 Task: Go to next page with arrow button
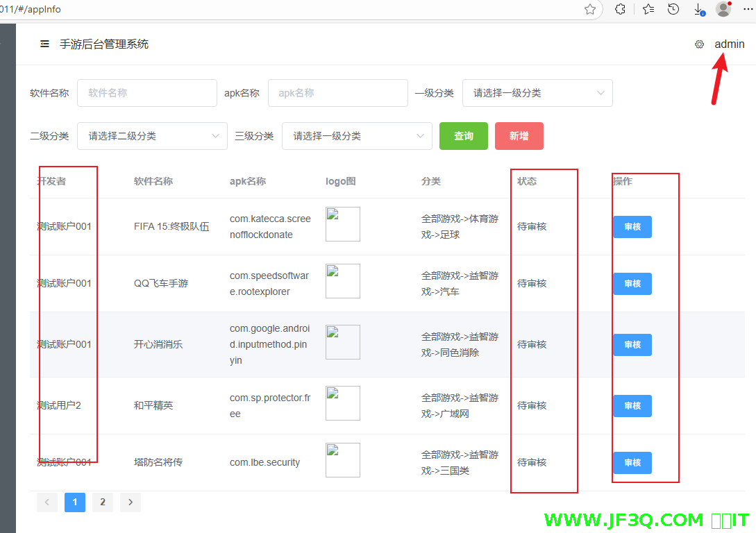coord(130,502)
